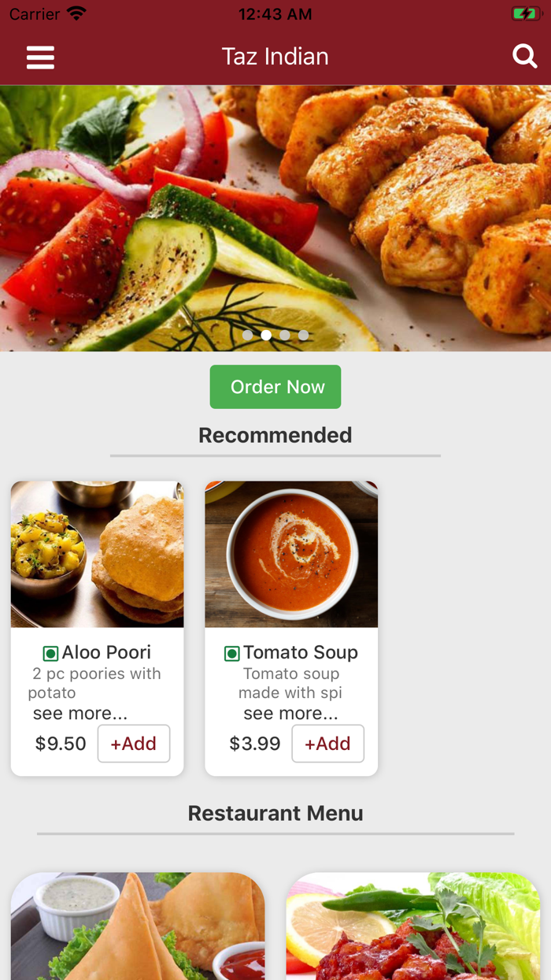Open the samosa menu category image

[x=138, y=926]
